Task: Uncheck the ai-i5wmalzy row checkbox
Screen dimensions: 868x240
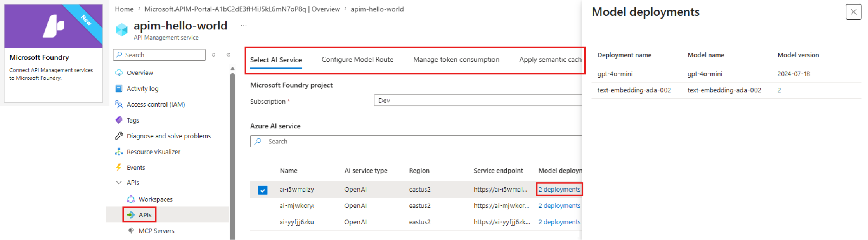Action: coord(263,190)
